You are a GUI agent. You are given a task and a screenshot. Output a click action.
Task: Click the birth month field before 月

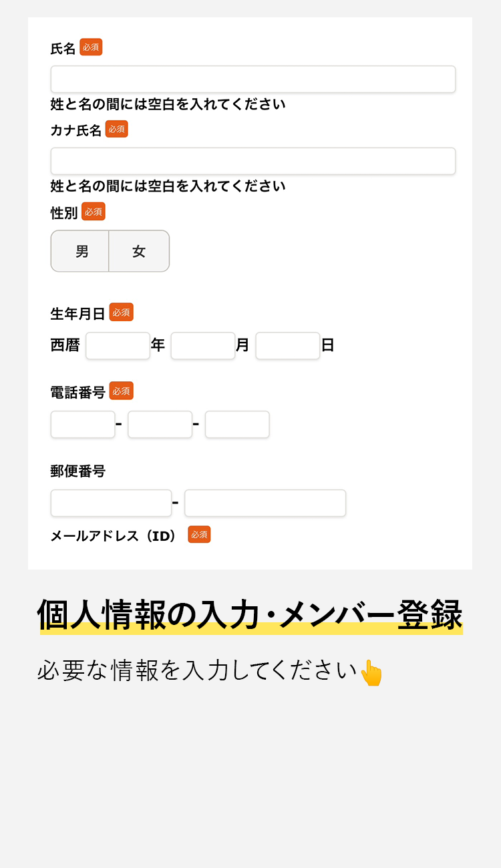point(202,346)
